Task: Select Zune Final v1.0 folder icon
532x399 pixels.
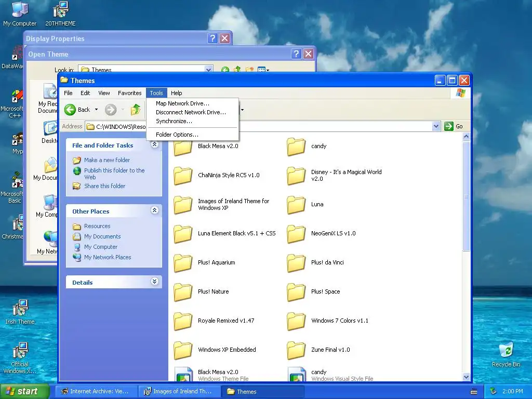Action: (x=296, y=351)
